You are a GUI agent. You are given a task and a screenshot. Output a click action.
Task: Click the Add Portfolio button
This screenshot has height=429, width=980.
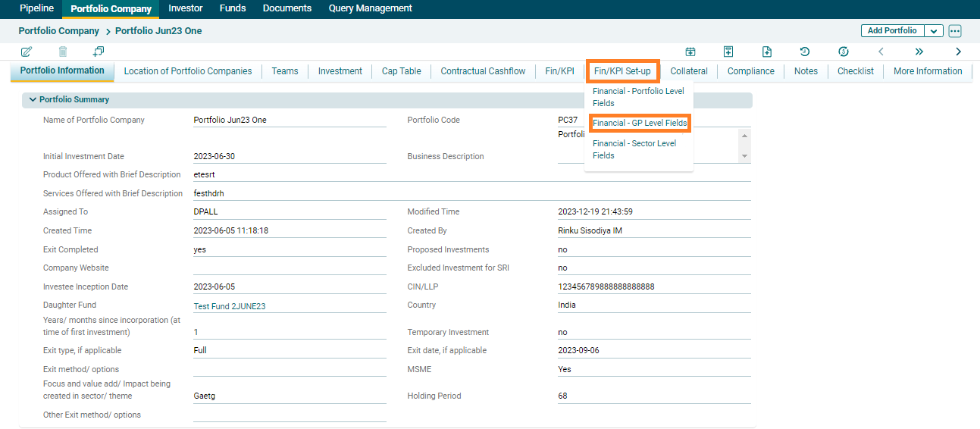[x=892, y=31]
